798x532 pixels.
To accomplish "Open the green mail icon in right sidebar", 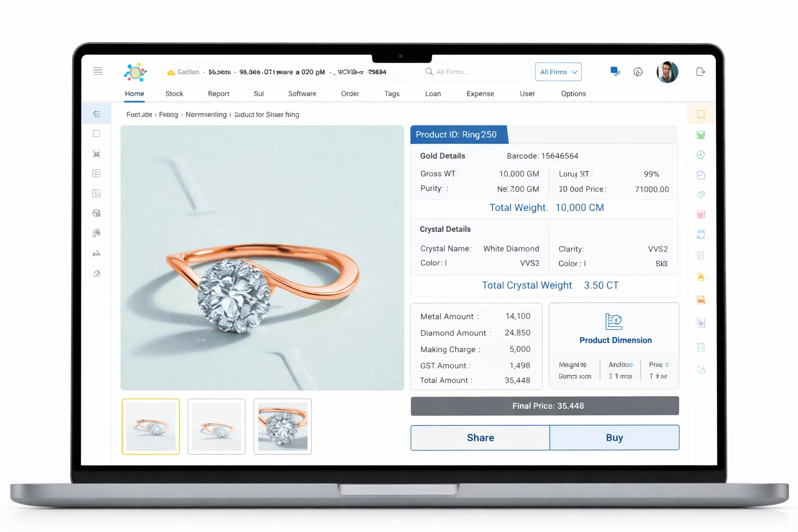I will [700, 135].
